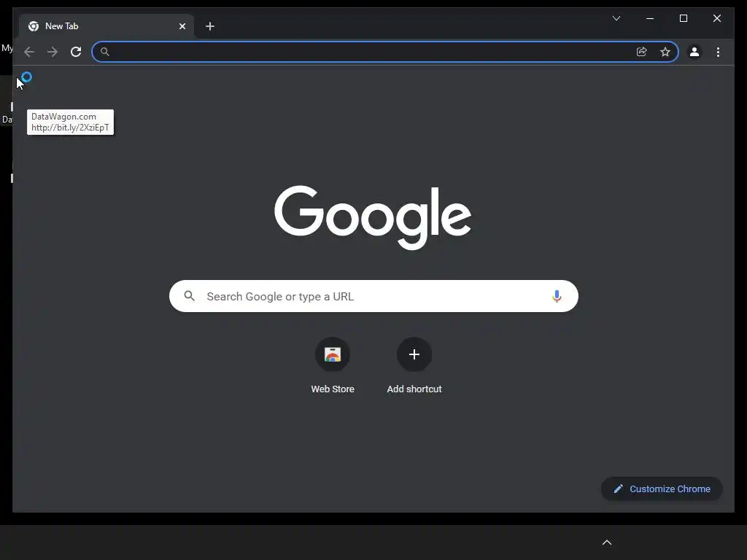Click Customize Chrome button
This screenshot has height=560, width=747.
pos(662,489)
